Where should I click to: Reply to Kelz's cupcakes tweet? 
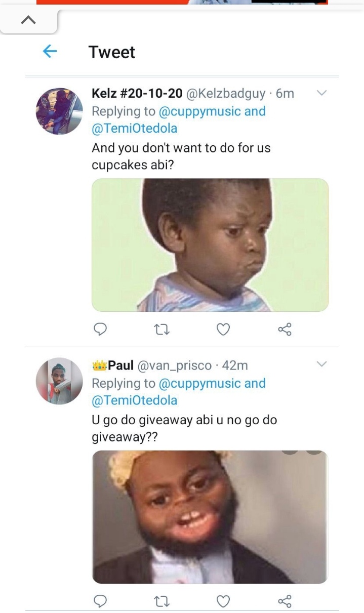click(x=100, y=330)
